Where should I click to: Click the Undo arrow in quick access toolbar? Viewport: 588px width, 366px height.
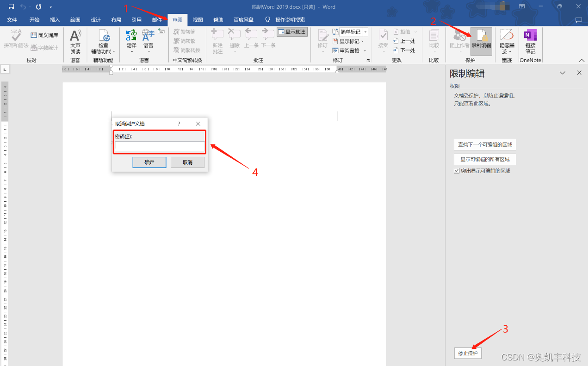(23, 7)
